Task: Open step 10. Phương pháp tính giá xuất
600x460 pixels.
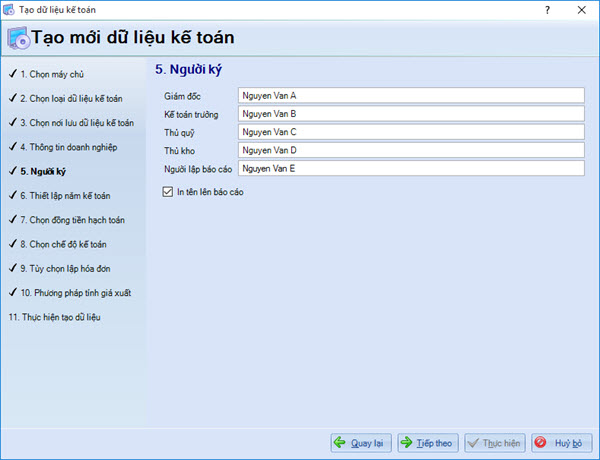Action: click(x=76, y=292)
